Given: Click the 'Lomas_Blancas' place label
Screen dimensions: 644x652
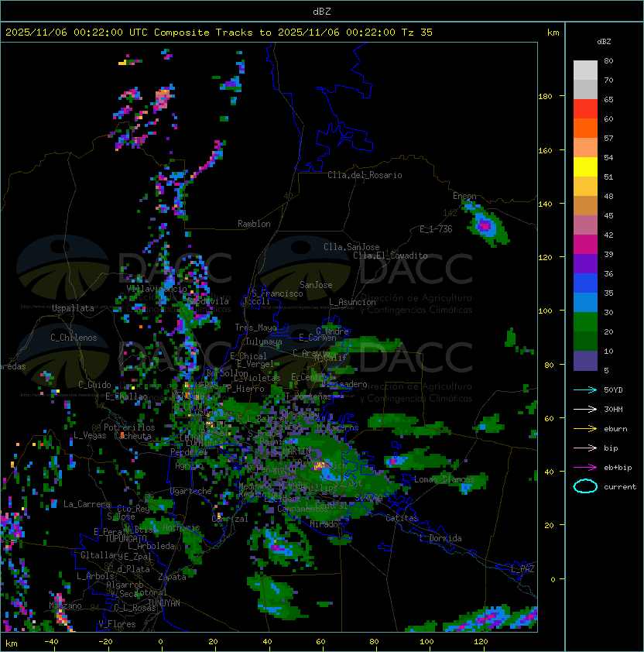Looking at the screenshot, I should coord(444,479).
